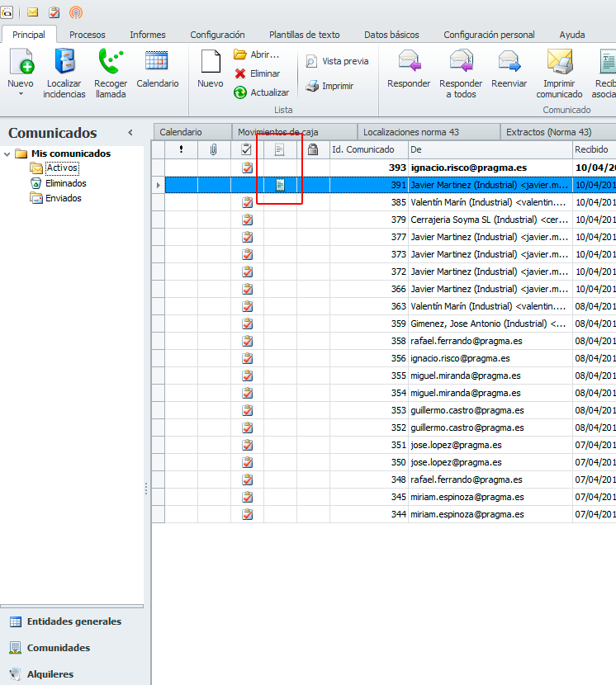Open Configuración personal tab
The image size is (616, 685).
pyautogui.click(x=489, y=35)
